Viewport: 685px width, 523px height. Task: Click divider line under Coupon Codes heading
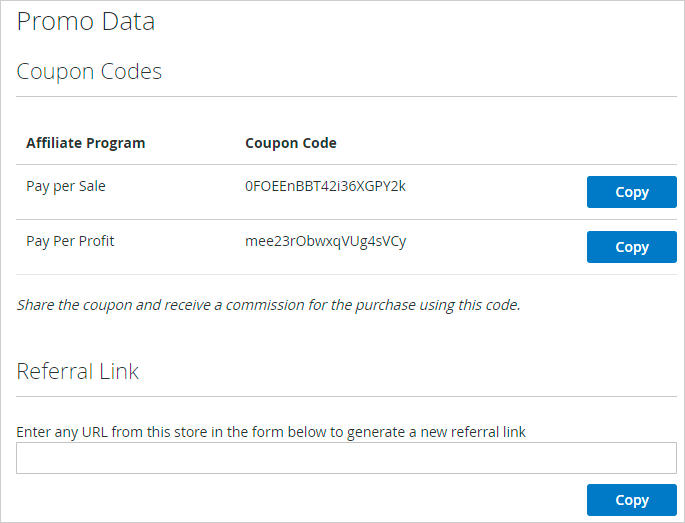[x=346, y=97]
